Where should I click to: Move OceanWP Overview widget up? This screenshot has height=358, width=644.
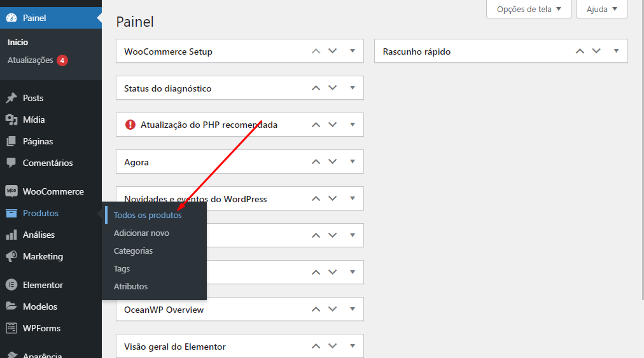pos(316,309)
